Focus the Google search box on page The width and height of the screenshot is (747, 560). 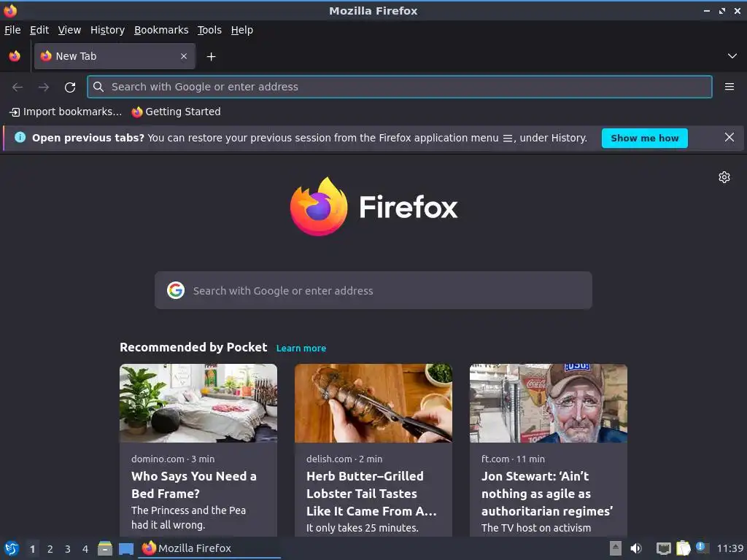pos(373,290)
